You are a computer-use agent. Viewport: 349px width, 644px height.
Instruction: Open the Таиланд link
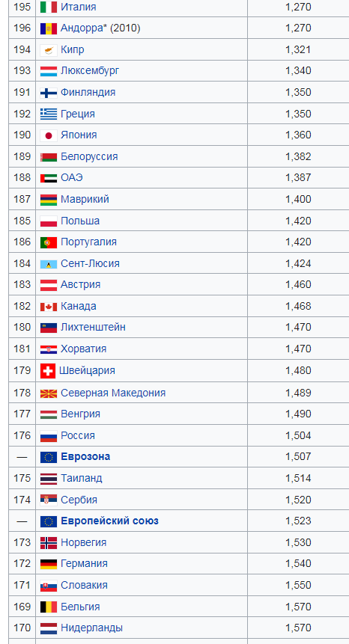(82, 479)
